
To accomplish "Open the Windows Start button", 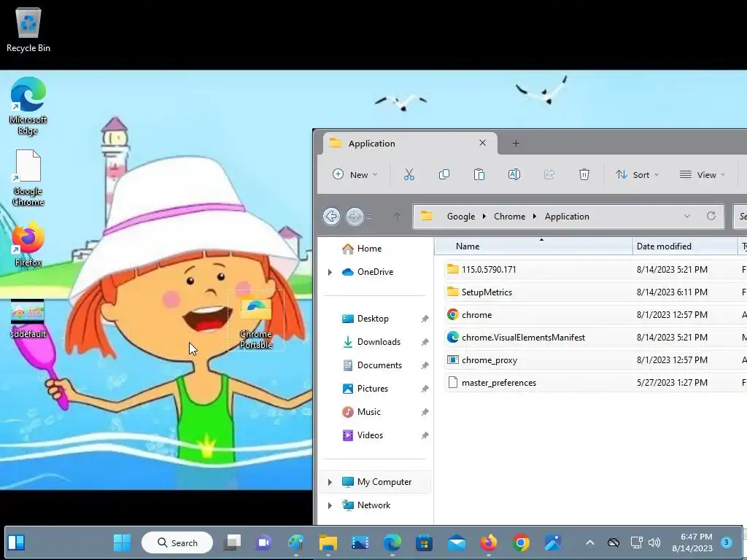I will pos(122,542).
